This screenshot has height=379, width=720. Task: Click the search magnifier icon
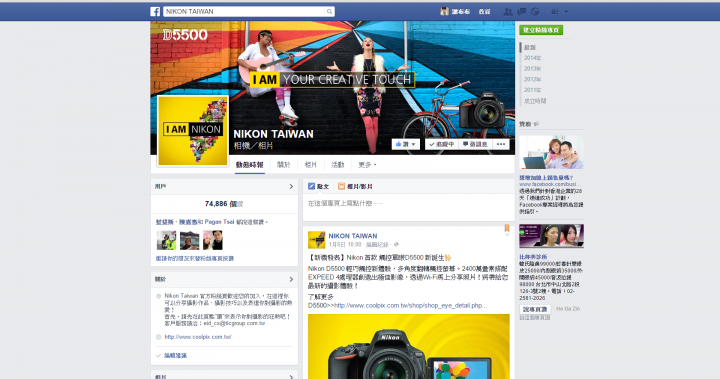coord(329,11)
